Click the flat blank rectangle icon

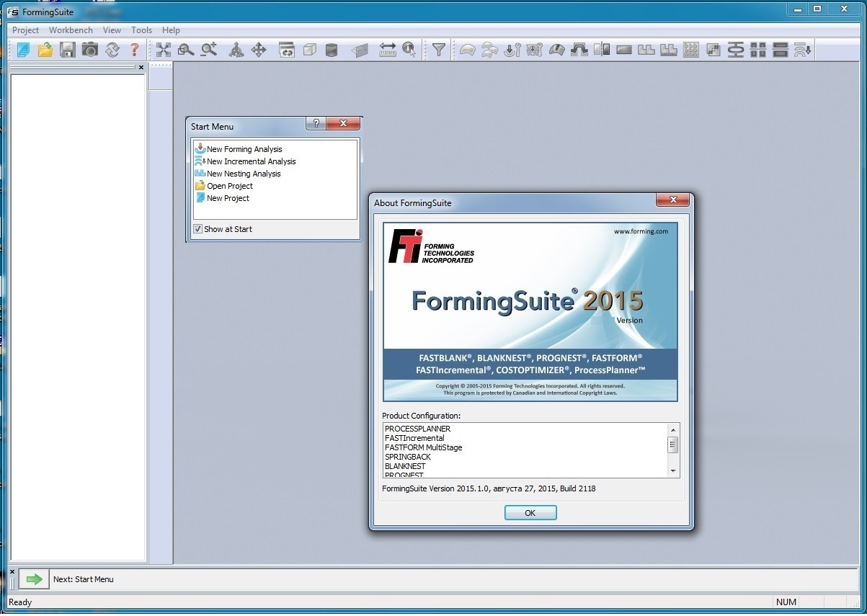pyautogui.click(x=623, y=50)
